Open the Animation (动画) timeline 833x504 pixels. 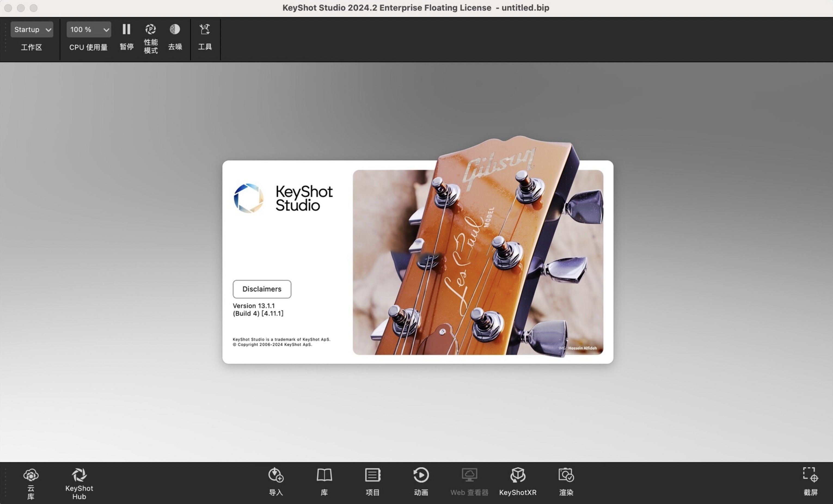(x=421, y=475)
